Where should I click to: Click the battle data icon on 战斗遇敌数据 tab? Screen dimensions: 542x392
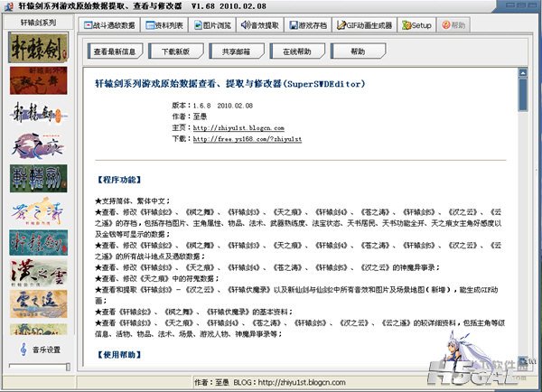click(x=88, y=25)
